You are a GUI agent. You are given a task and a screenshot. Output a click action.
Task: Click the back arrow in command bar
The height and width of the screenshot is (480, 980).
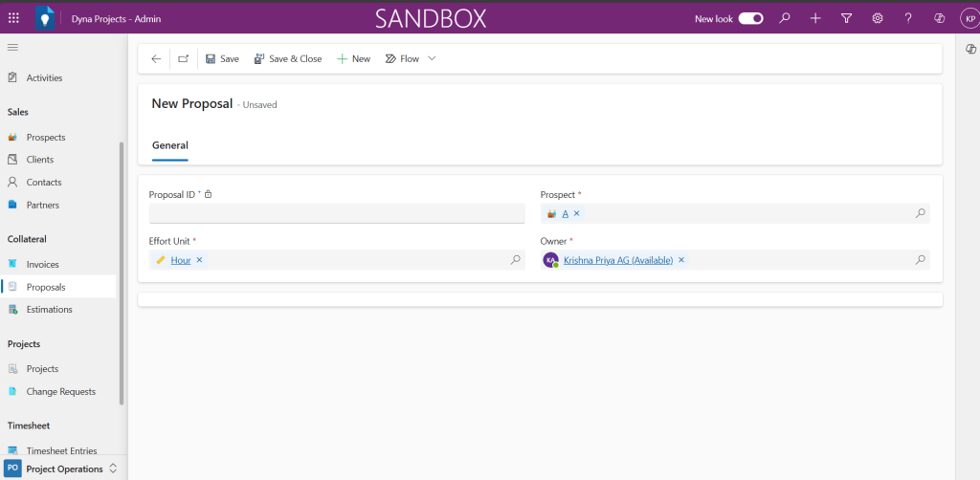[x=156, y=59]
